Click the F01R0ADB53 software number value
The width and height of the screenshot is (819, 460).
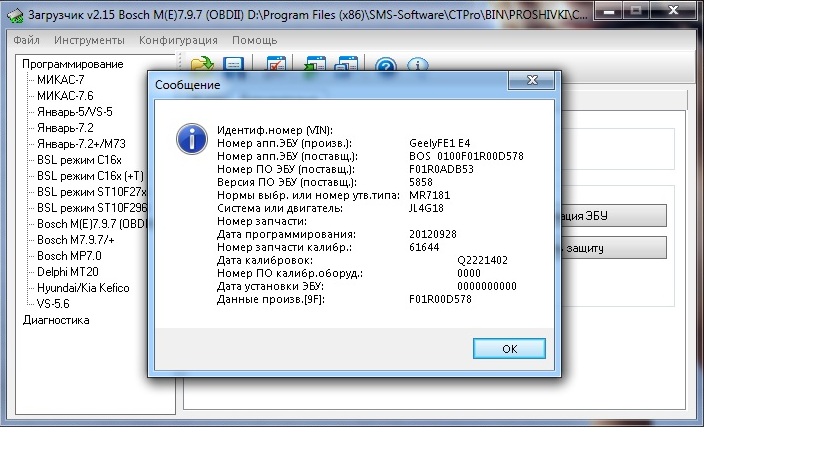point(441,169)
